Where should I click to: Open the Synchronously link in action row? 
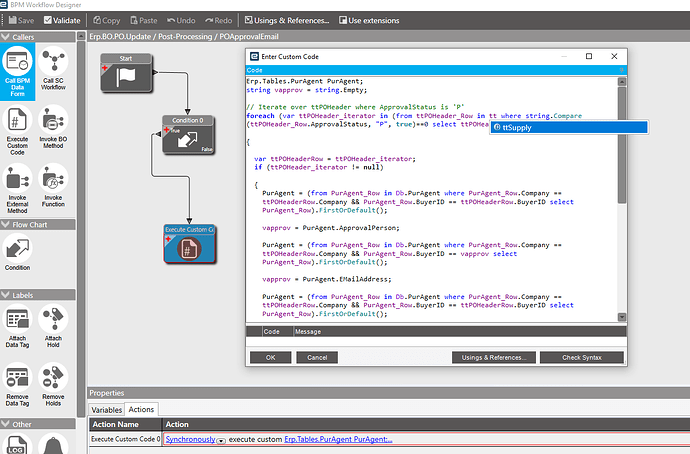[191, 439]
